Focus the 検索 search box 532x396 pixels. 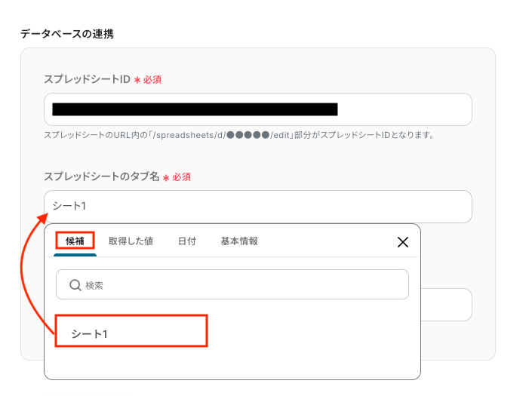[232, 284]
